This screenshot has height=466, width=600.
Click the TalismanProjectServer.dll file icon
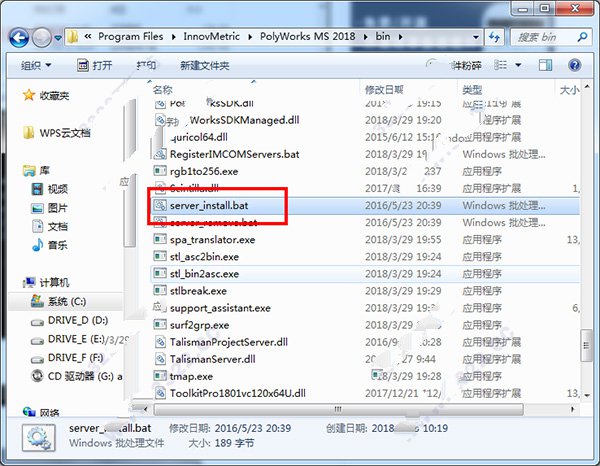coord(160,342)
